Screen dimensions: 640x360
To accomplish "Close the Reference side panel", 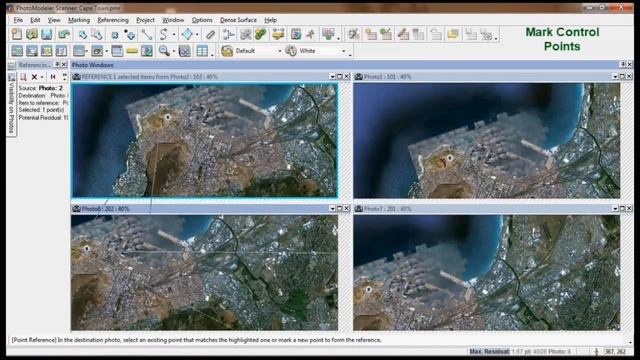I will tap(64, 64).
